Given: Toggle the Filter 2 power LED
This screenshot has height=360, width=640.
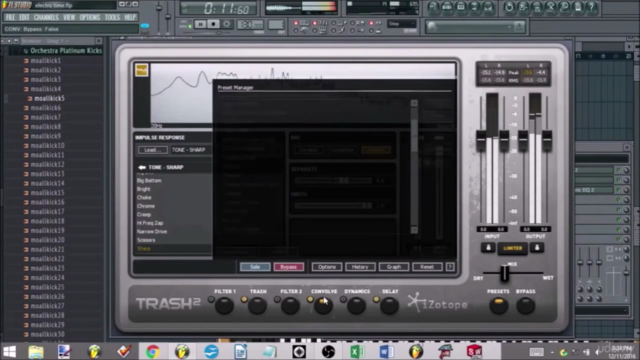Looking at the screenshot, I should tap(277, 300).
